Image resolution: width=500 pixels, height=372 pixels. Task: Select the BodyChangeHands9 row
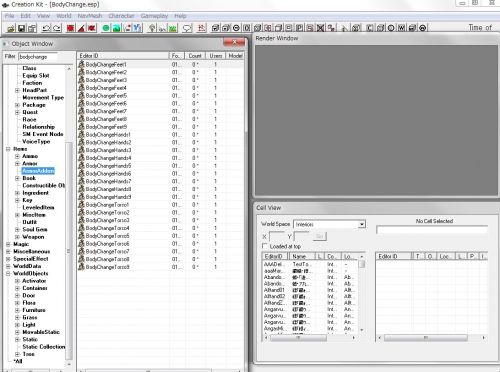coord(160,197)
